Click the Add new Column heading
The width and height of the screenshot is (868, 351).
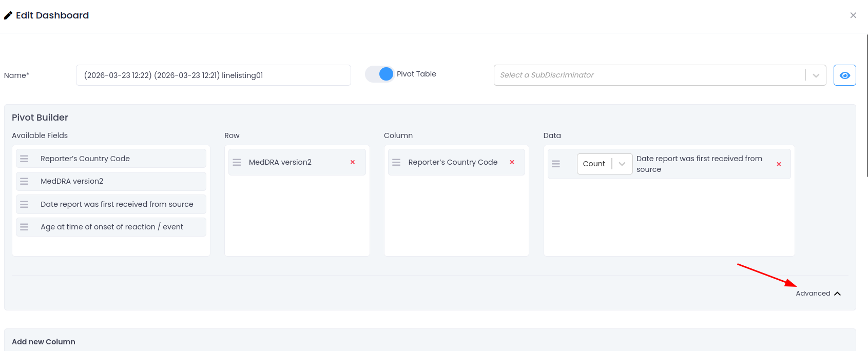pyautogui.click(x=44, y=342)
